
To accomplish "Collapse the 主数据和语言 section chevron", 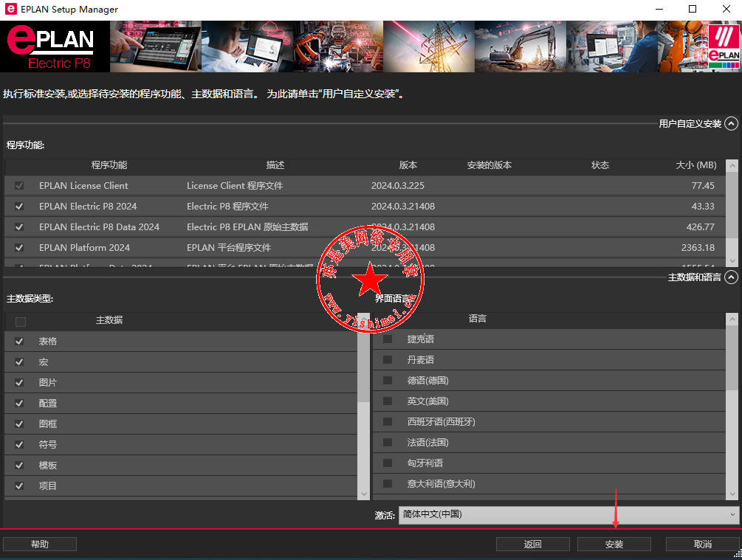I will pos(731,277).
